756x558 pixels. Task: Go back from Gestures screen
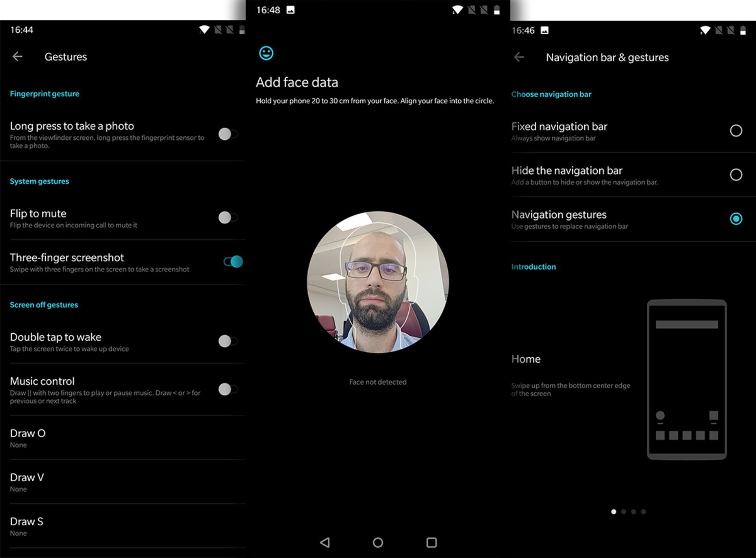click(17, 57)
